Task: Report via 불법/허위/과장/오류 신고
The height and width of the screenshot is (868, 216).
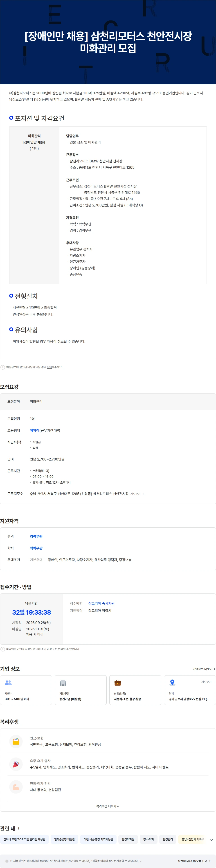Action: coord(192,861)
